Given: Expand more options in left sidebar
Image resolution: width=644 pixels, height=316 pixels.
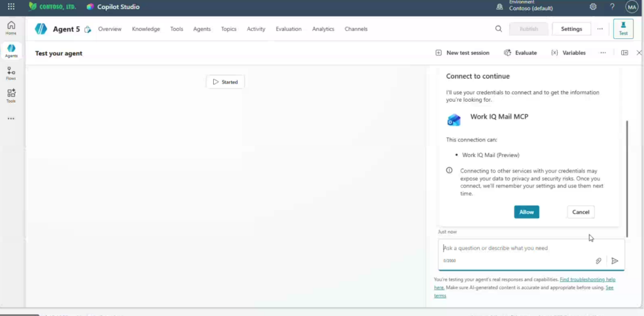Looking at the screenshot, I should 11,119.
